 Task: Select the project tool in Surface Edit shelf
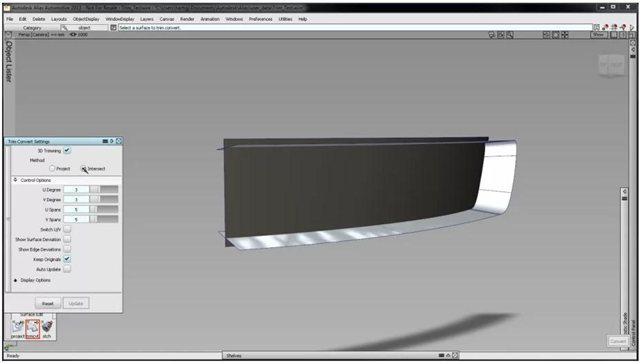coord(18,328)
